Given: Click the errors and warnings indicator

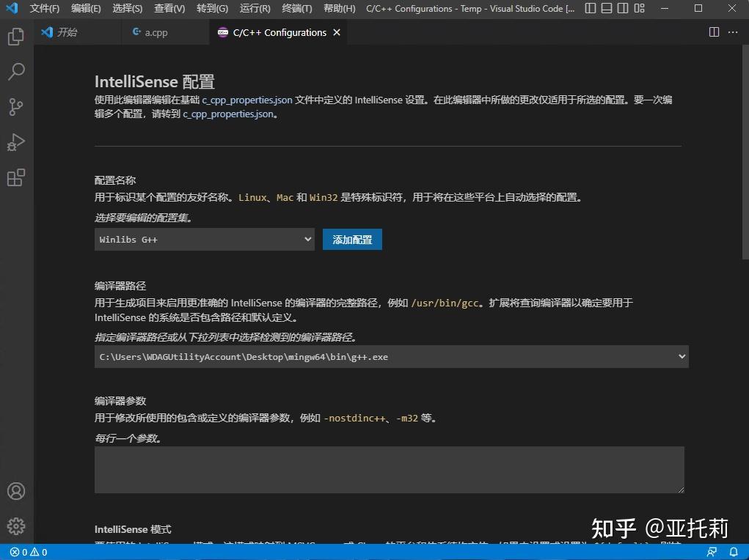Looking at the screenshot, I should pos(24,551).
